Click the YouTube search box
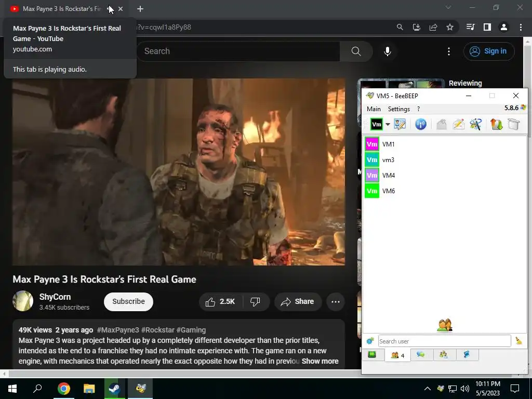The height and width of the screenshot is (399, 532). tap(238, 51)
